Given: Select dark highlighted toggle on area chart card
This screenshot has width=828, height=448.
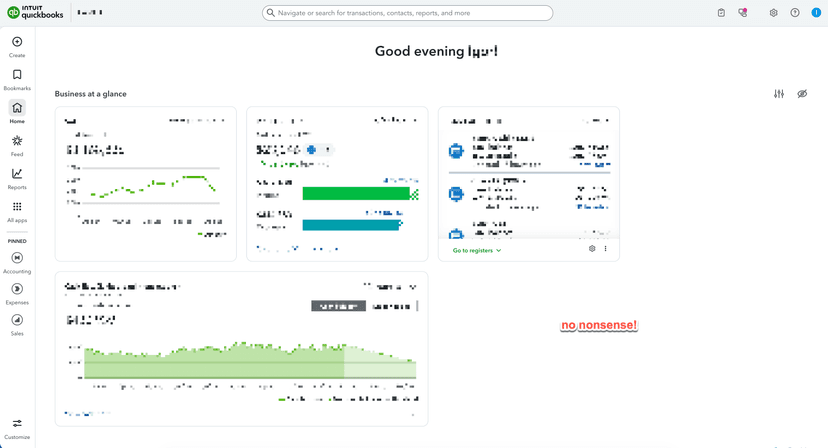Looking at the screenshot, I should tap(338, 306).
